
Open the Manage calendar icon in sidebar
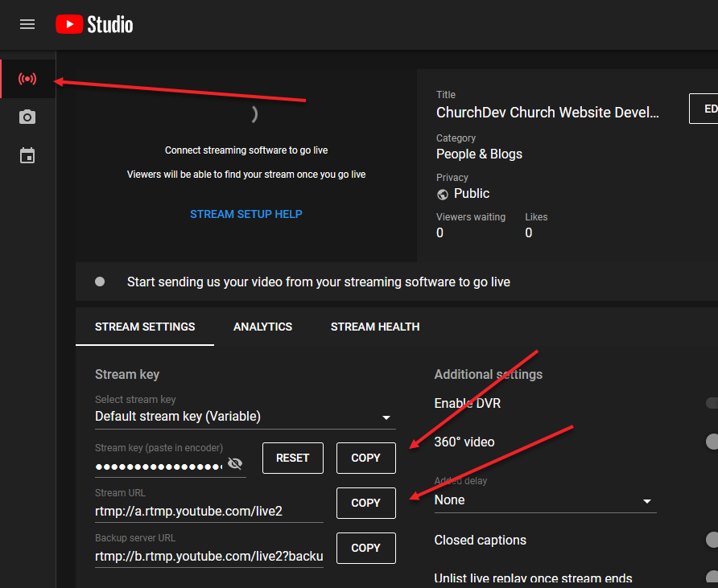point(27,155)
